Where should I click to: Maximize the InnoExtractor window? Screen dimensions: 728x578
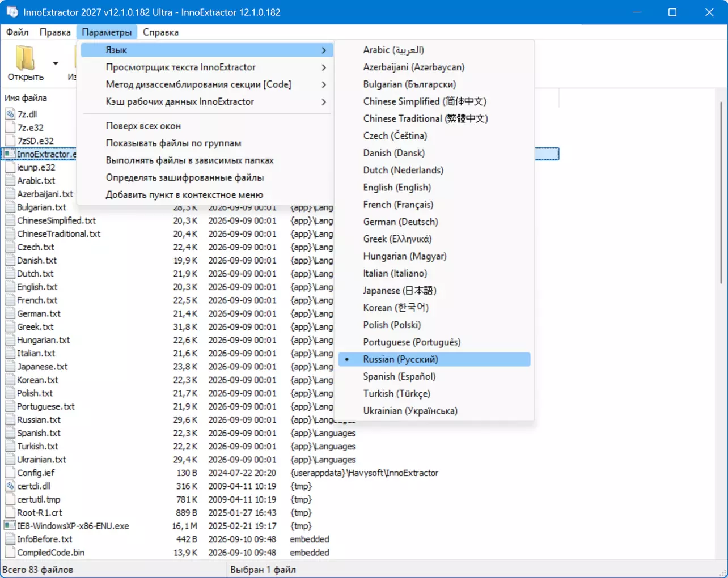tap(672, 12)
